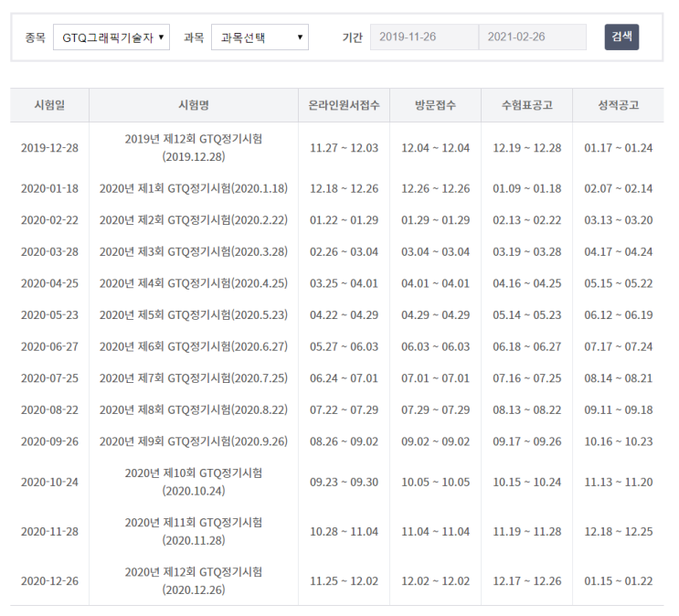Viewport: 679px width, 616px height.
Task: Click visit registration 10.05 ~ 10.05
Action: pos(435,483)
